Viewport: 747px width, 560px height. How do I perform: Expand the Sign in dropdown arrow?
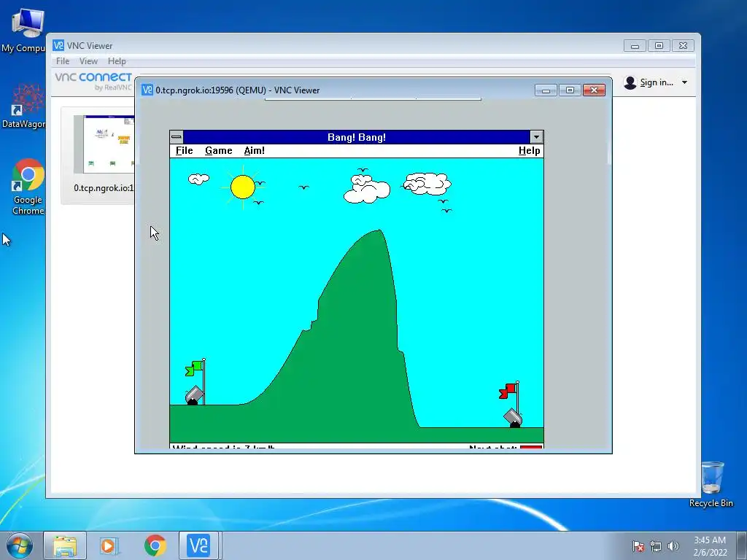684,82
